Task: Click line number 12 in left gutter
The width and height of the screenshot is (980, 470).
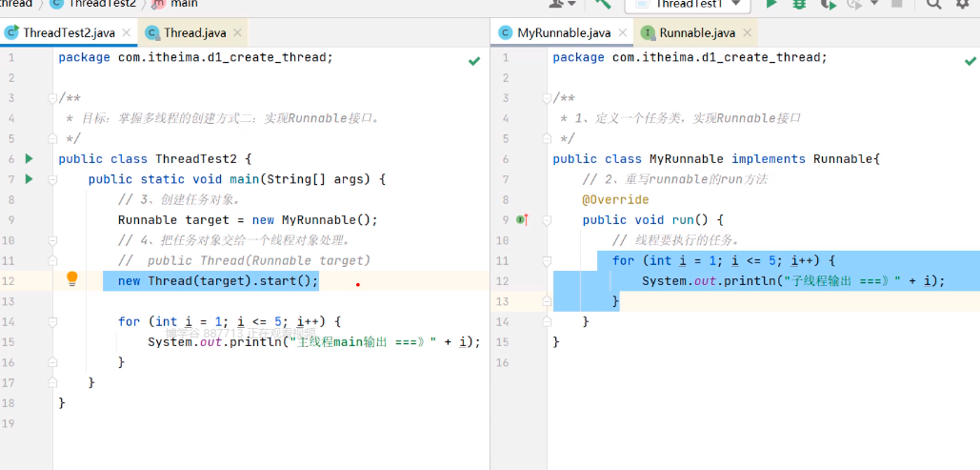Action: point(9,281)
